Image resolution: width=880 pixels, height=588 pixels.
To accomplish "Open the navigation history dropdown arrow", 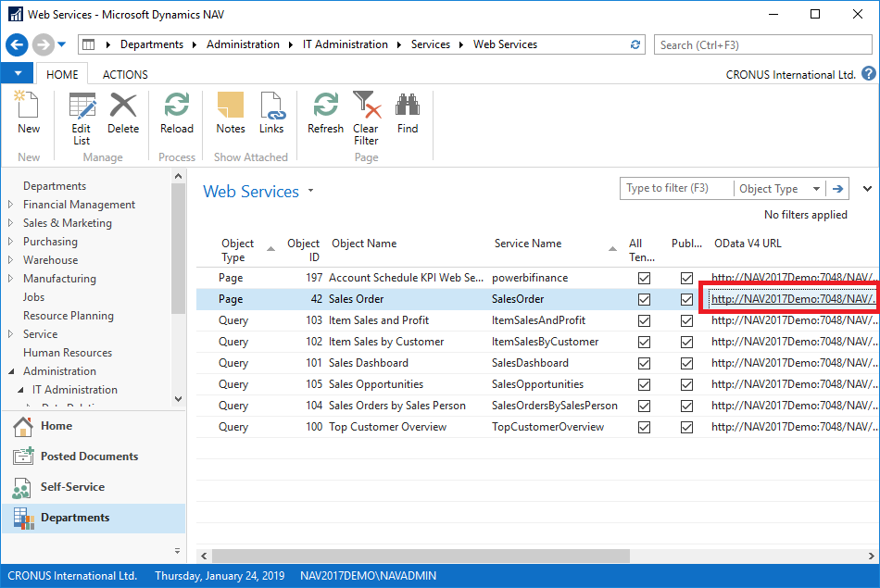I will coord(62,44).
